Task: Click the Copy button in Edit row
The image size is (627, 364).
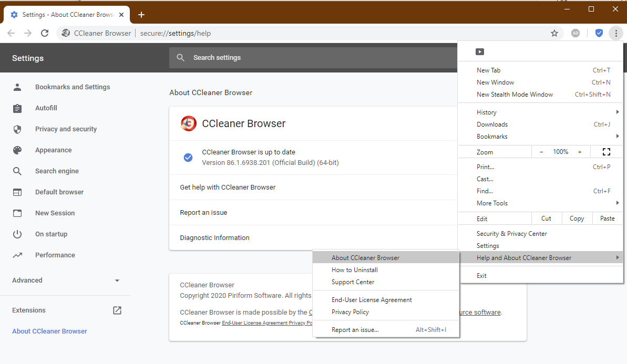Action: point(577,219)
